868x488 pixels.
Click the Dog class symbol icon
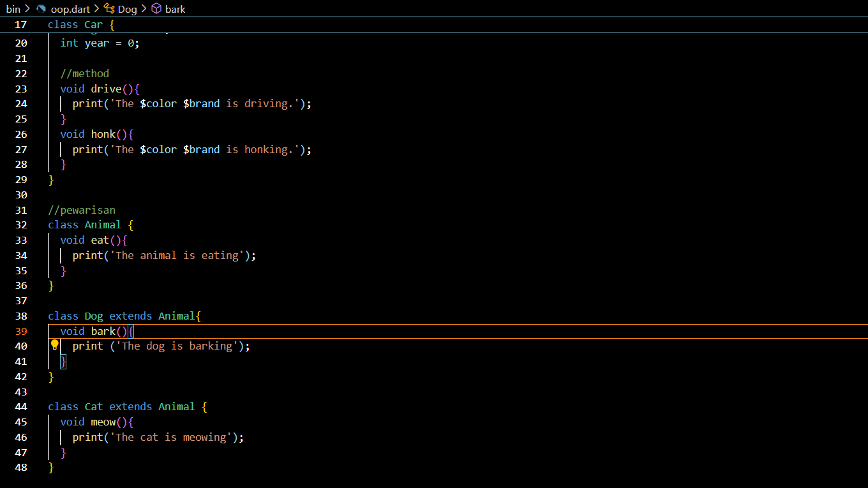pyautogui.click(x=109, y=9)
